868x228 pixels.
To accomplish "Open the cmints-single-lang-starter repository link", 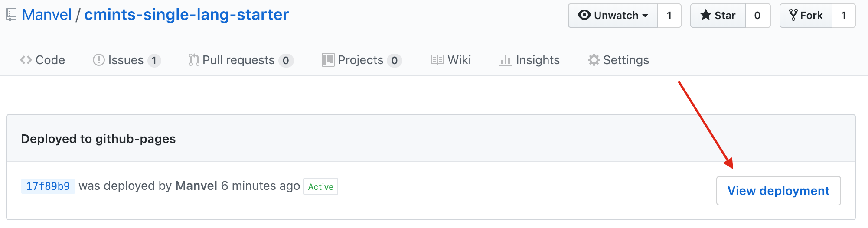I will [x=186, y=15].
